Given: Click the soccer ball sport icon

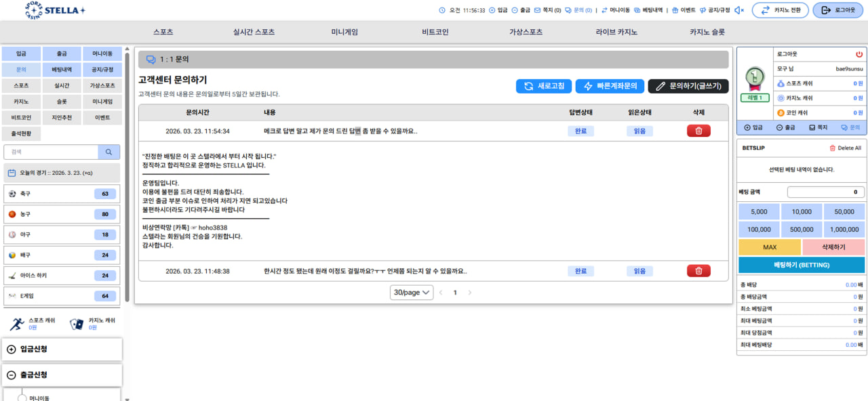Looking at the screenshot, I should (12, 194).
